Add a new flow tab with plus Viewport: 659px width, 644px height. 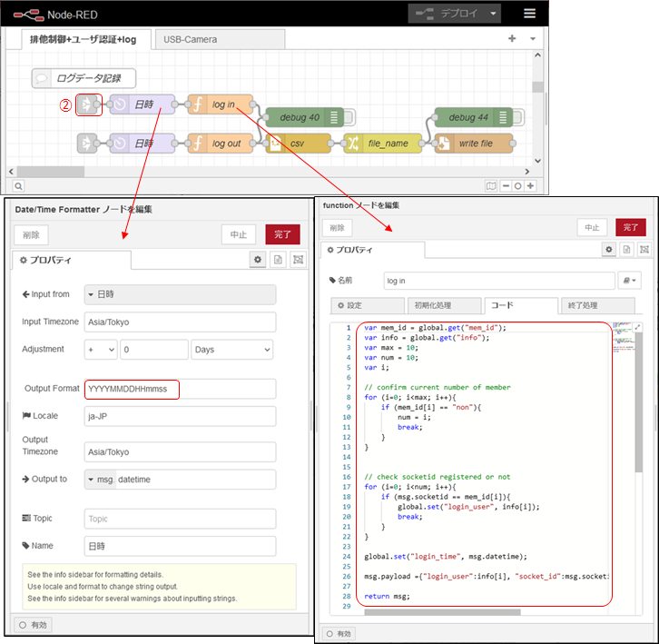[x=512, y=39]
